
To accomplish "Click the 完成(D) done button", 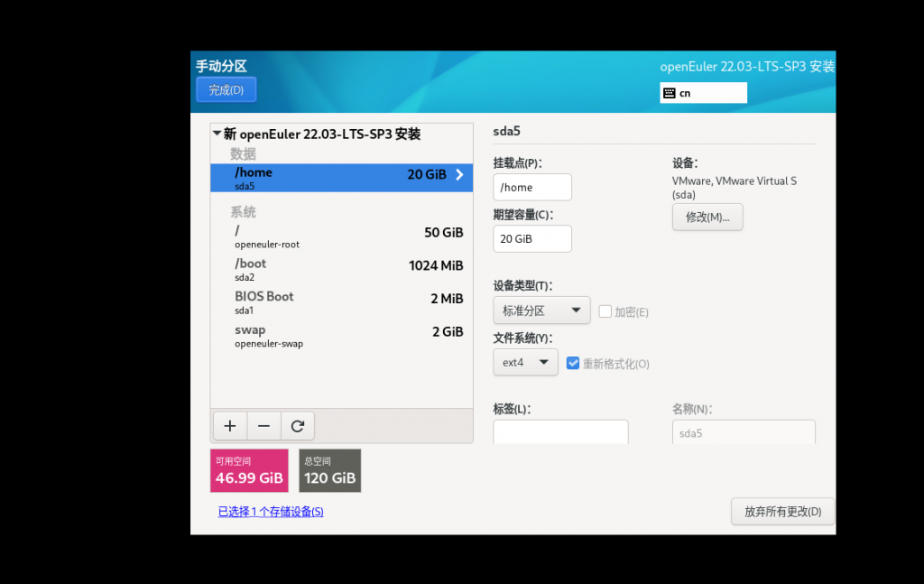I will pos(226,89).
